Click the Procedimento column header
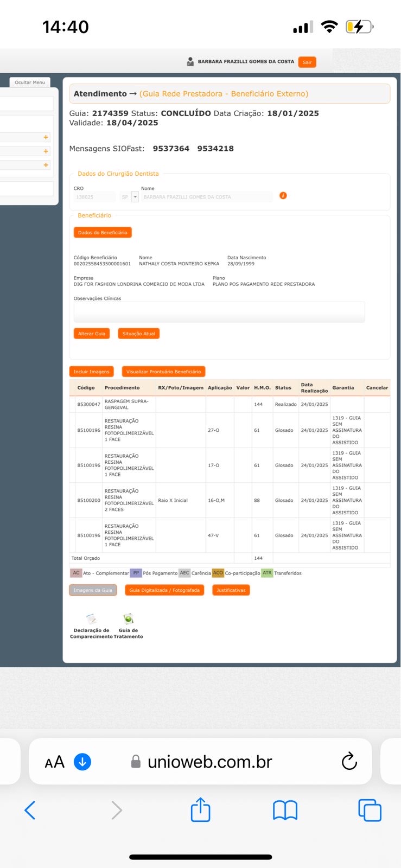 click(x=122, y=388)
